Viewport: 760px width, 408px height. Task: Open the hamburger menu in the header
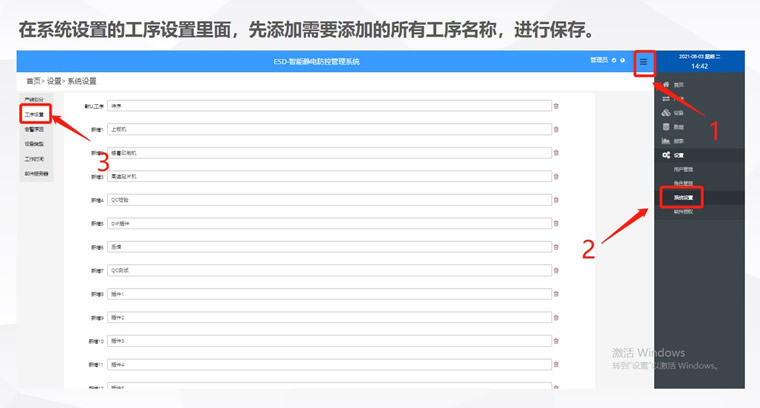643,62
